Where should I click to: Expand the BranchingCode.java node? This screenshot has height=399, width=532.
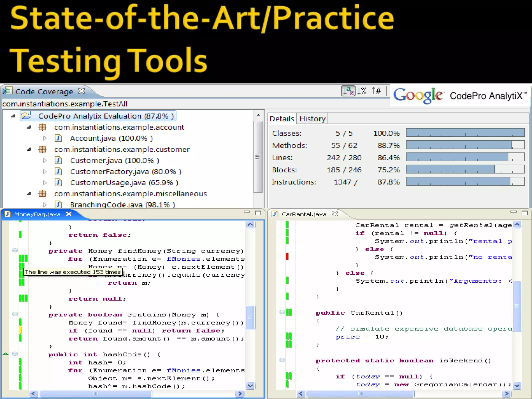tap(45, 205)
